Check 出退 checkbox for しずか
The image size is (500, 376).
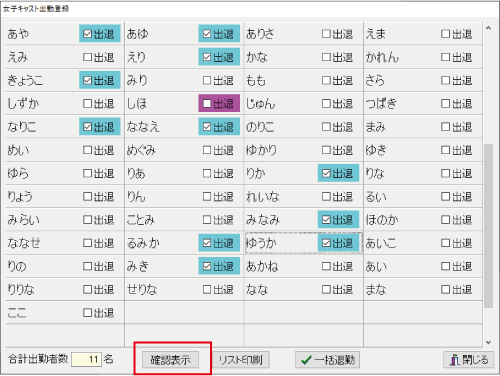[x=87, y=104]
